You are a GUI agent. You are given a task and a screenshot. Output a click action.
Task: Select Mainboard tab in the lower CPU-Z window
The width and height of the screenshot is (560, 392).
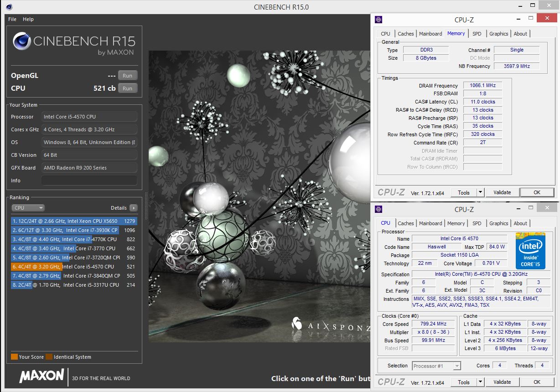(430, 223)
